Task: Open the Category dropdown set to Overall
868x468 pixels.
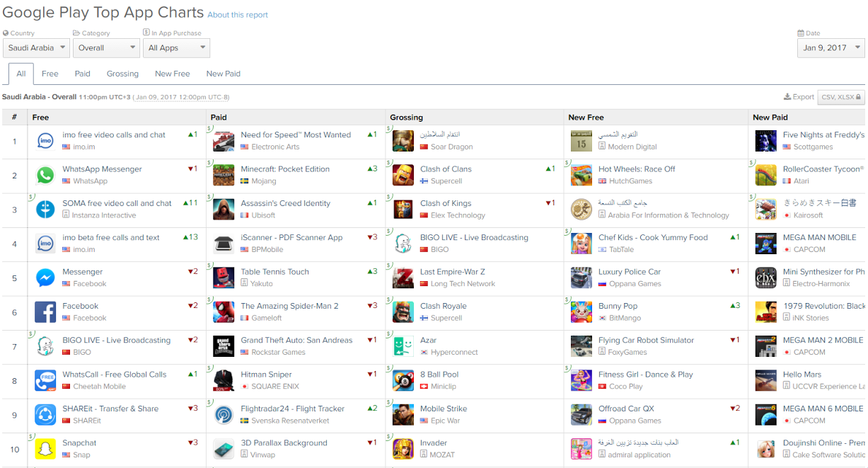Action: [106, 48]
